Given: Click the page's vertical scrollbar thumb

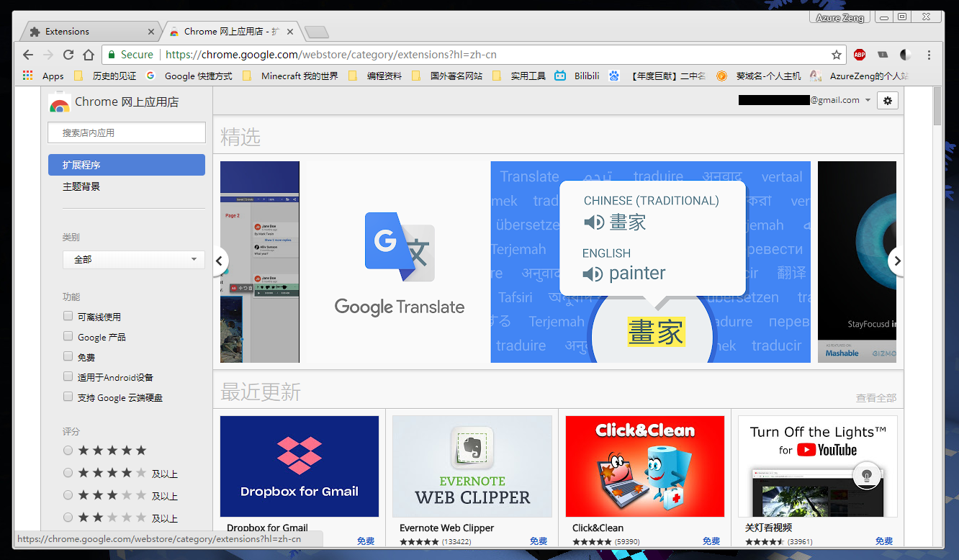Looking at the screenshot, I should [937, 107].
